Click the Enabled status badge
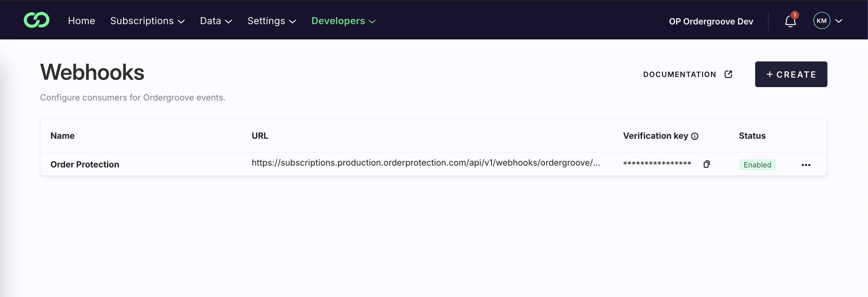This screenshot has width=868, height=297. tap(757, 165)
